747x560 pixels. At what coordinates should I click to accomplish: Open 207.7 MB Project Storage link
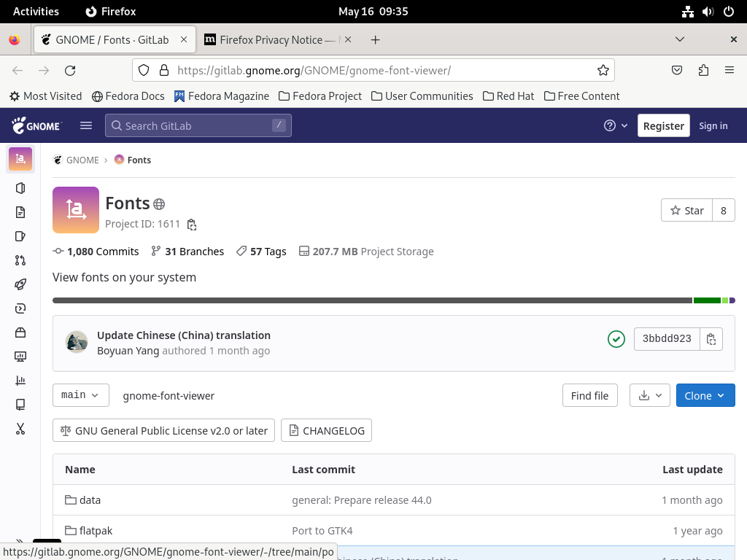pos(366,252)
